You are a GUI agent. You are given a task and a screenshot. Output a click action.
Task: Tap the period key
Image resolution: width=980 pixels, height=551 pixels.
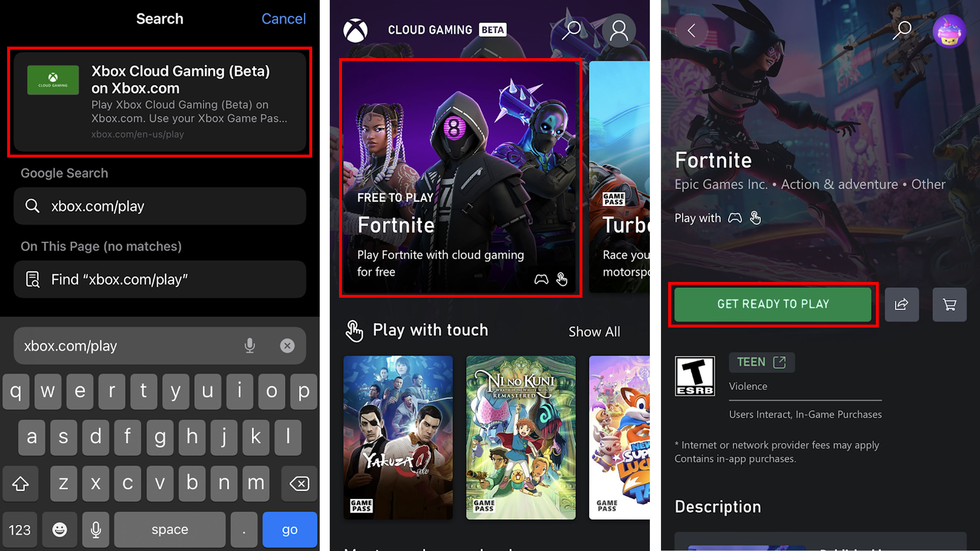pyautogui.click(x=244, y=529)
